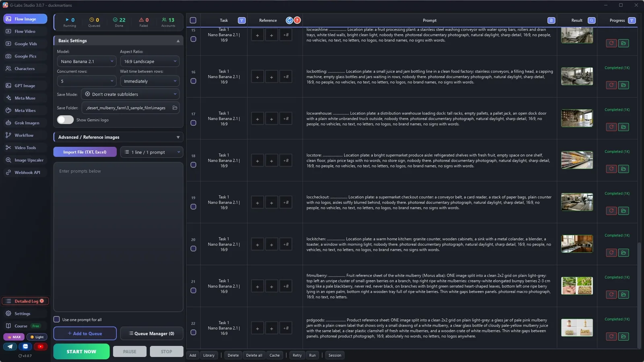Regenerate row 16 locbottling using red retry icon
The image size is (644, 362).
coord(611,85)
